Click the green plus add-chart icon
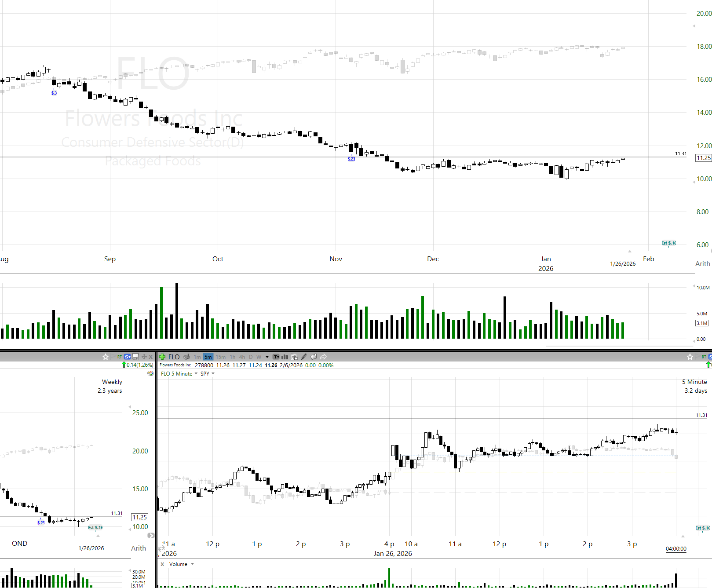The image size is (712, 588). pos(162,357)
